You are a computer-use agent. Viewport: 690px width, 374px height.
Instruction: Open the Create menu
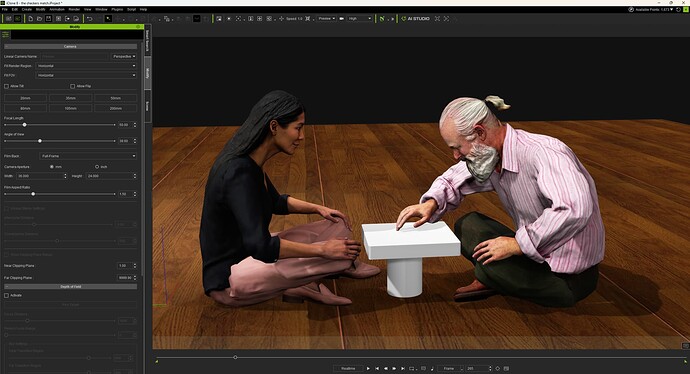(x=27, y=9)
